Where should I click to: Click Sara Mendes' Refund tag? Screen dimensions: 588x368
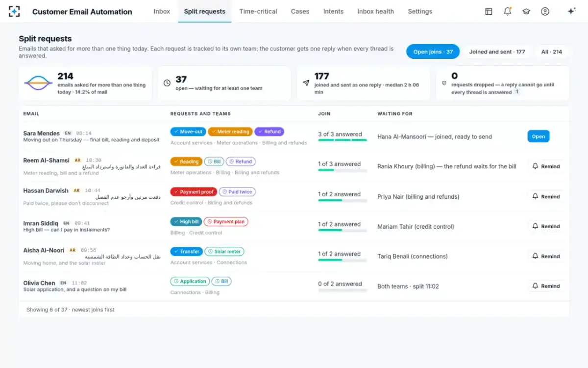pyautogui.click(x=269, y=131)
